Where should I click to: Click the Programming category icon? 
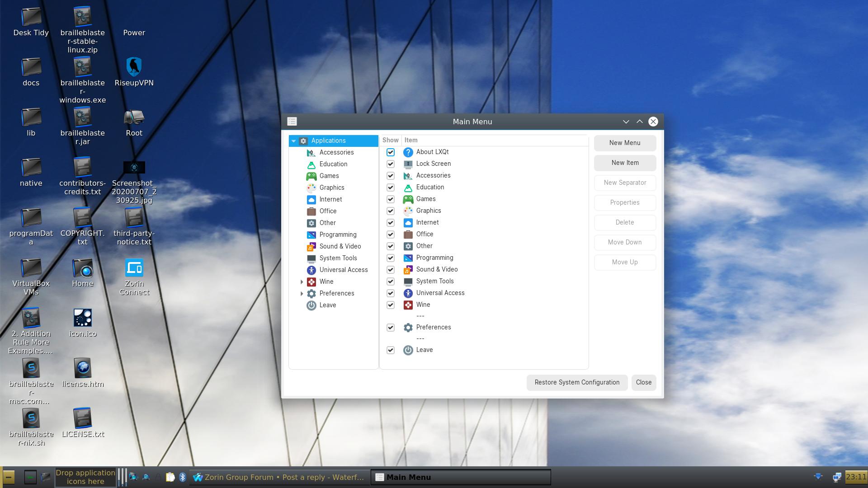311,234
